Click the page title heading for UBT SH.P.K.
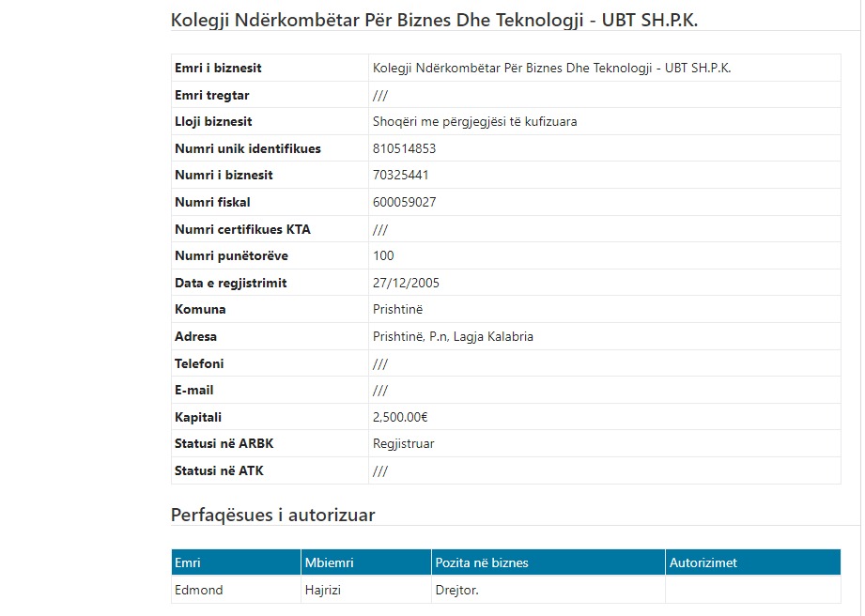The width and height of the screenshot is (865, 616). 434,20
